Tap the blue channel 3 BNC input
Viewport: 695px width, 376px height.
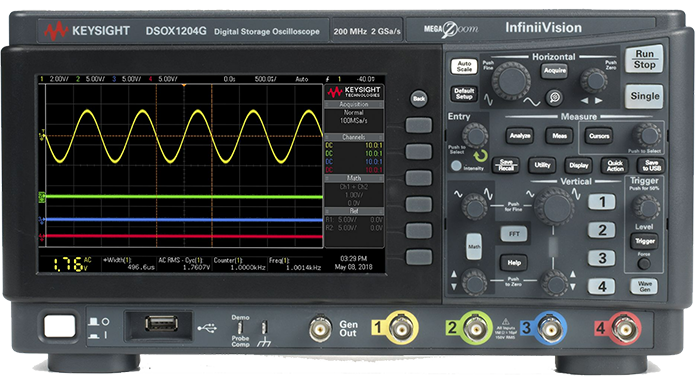coord(550,329)
